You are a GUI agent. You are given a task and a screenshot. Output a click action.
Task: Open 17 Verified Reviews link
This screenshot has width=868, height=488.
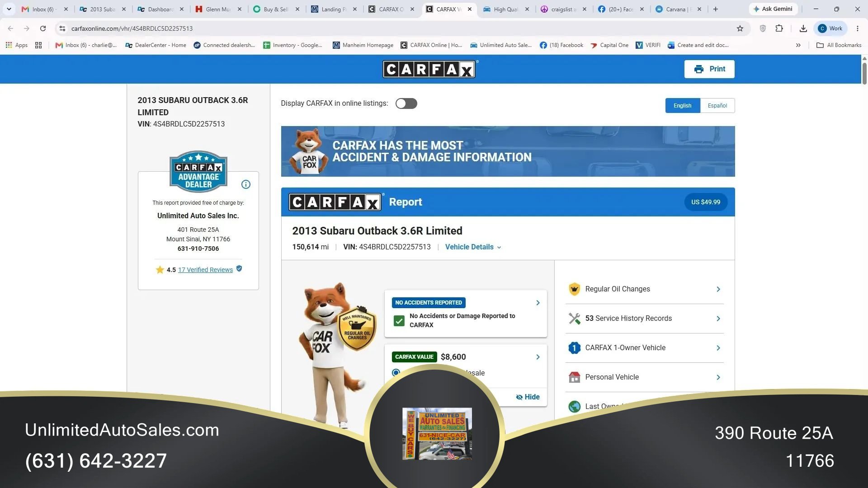click(x=205, y=270)
